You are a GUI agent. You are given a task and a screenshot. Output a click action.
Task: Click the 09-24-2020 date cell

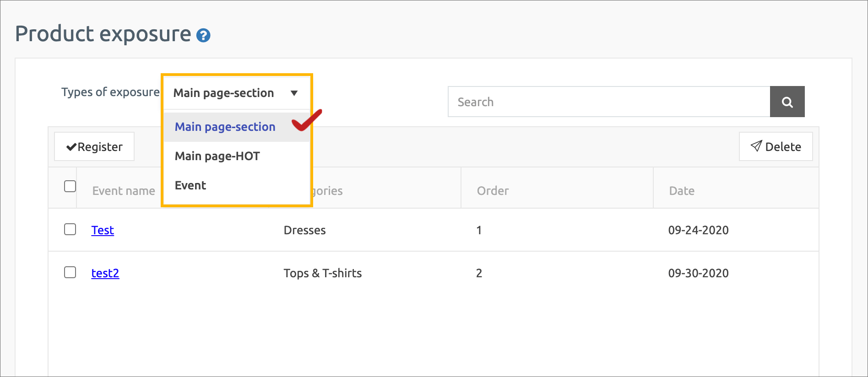[698, 230]
